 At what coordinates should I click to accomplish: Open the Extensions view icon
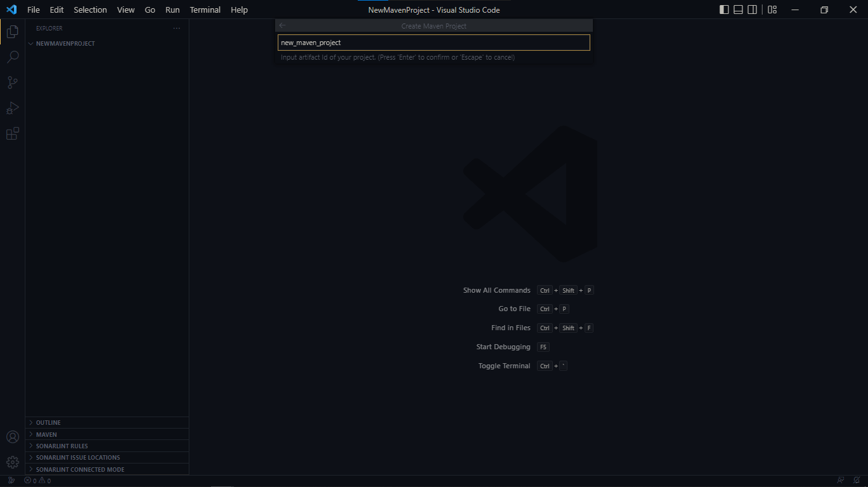coord(13,133)
